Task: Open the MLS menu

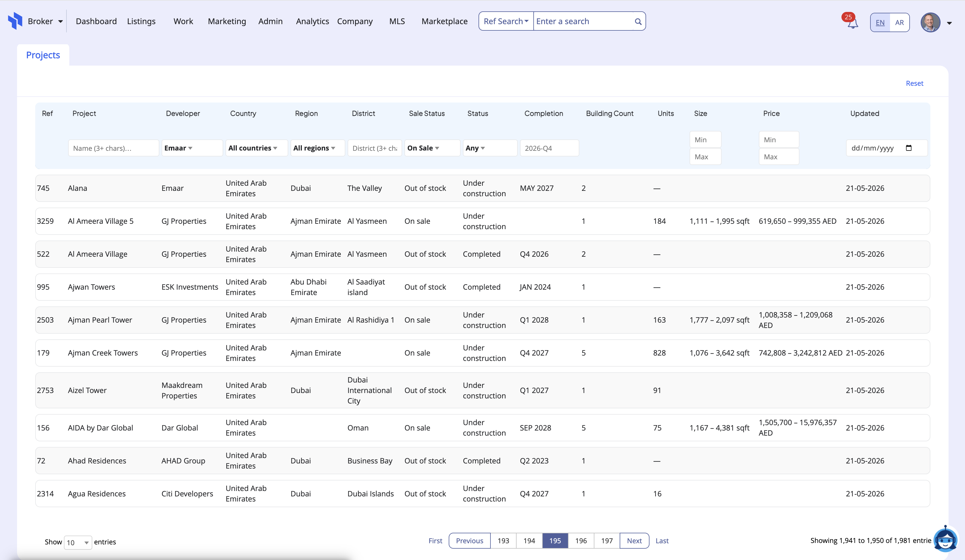Action: click(397, 22)
